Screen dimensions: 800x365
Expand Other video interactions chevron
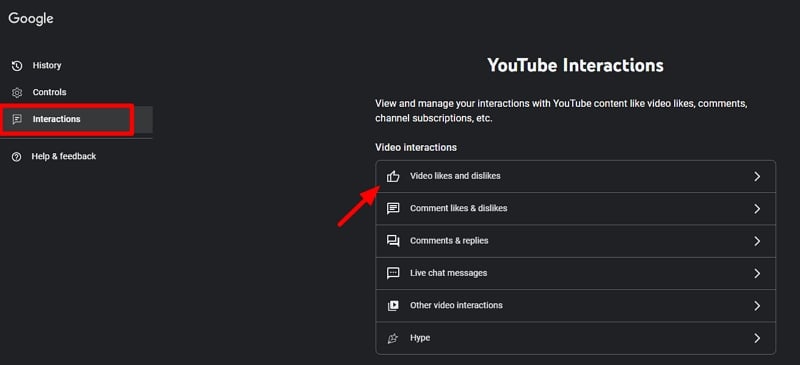coord(757,306)
